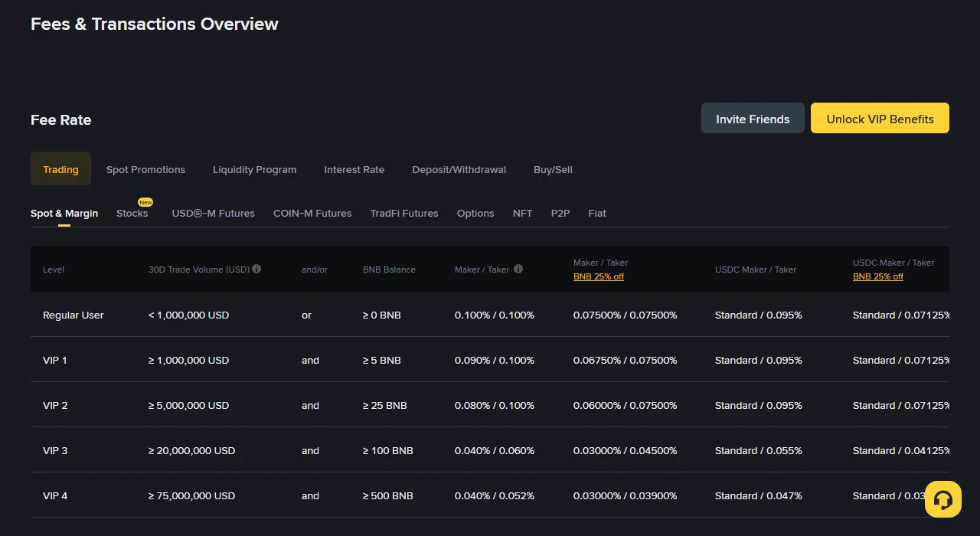Click BNB 25% off link under USDC Maker / Taker
This screenshot has width=980, height=536.
878,276
